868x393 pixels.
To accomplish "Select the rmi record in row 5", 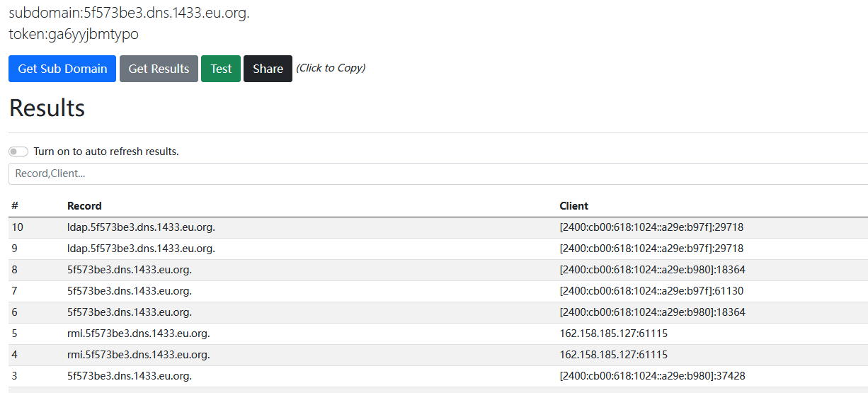I will coord(139,334).
